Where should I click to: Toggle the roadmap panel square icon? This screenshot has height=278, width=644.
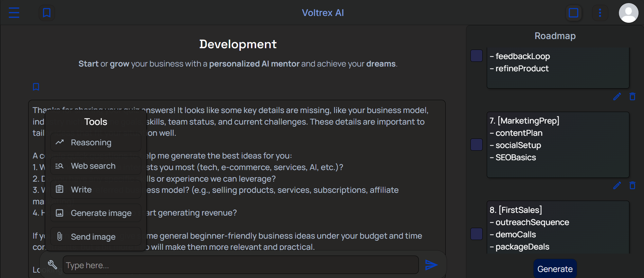click(x=573, y=13)
